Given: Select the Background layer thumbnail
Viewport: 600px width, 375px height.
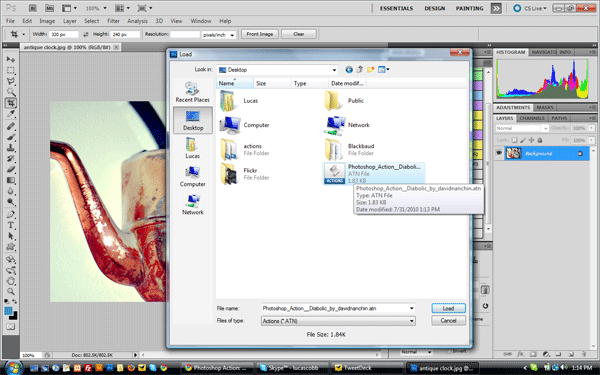Looking at the screenshot, I should coord(514,153).
